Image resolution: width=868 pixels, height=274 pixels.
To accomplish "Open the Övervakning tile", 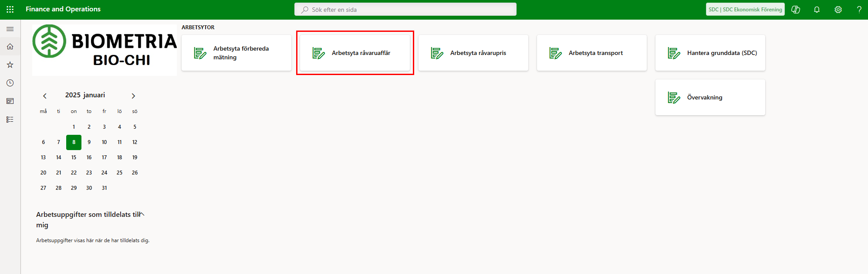I will [710, 97].
